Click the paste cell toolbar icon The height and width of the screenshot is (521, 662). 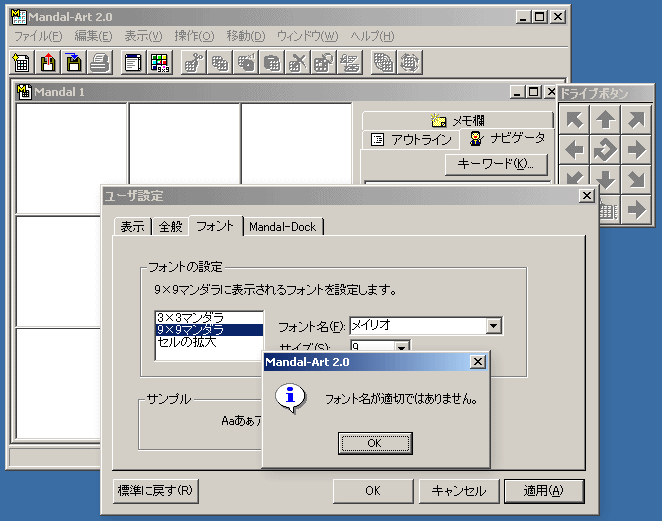click(x=272, y=63)
